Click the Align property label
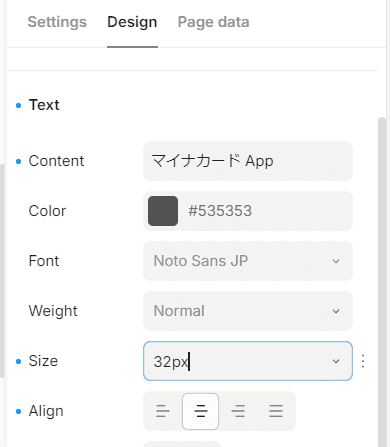 click(46, 411)
